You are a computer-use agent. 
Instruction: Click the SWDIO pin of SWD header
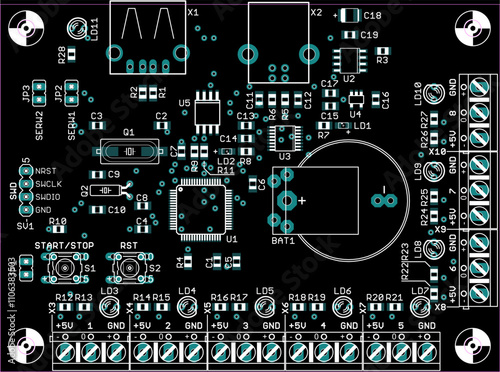(x=25, y=197)
